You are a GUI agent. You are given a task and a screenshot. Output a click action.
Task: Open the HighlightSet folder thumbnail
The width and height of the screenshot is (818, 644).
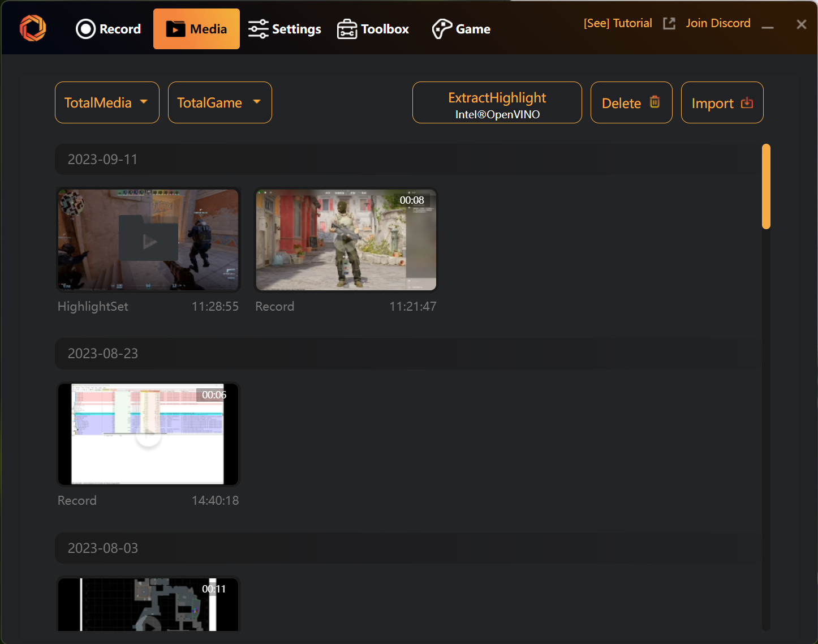(148, 239)
